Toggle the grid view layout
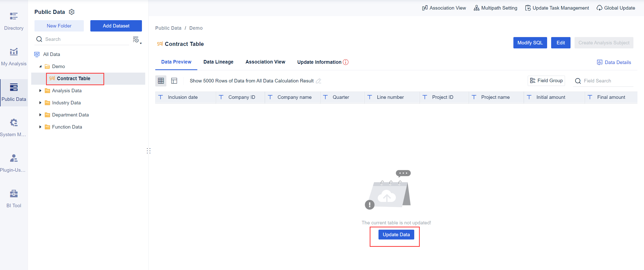The width and height of the screenshot is (644, 270). [161, 81]
